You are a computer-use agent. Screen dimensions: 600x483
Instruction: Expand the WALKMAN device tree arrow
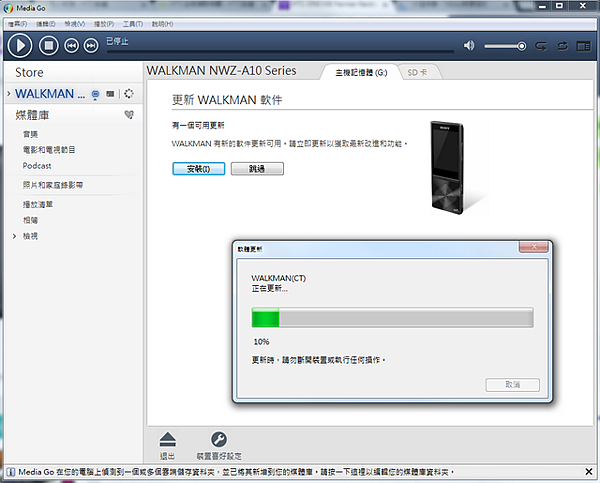tap(9, 93)
